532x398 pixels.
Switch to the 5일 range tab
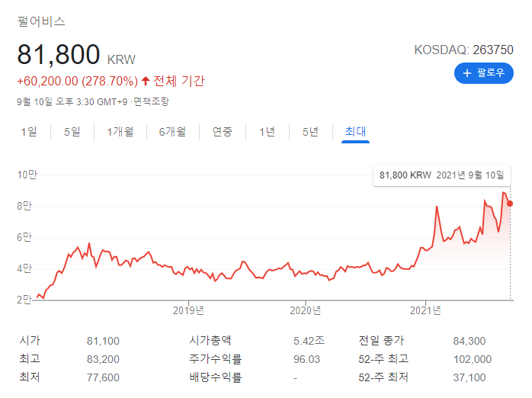point(72,132)
